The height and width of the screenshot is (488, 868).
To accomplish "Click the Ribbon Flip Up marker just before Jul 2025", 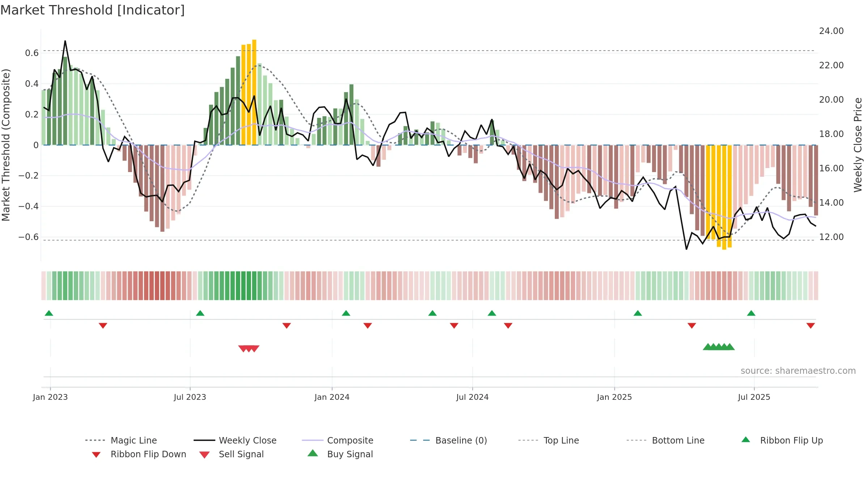I will pos(751,313).
